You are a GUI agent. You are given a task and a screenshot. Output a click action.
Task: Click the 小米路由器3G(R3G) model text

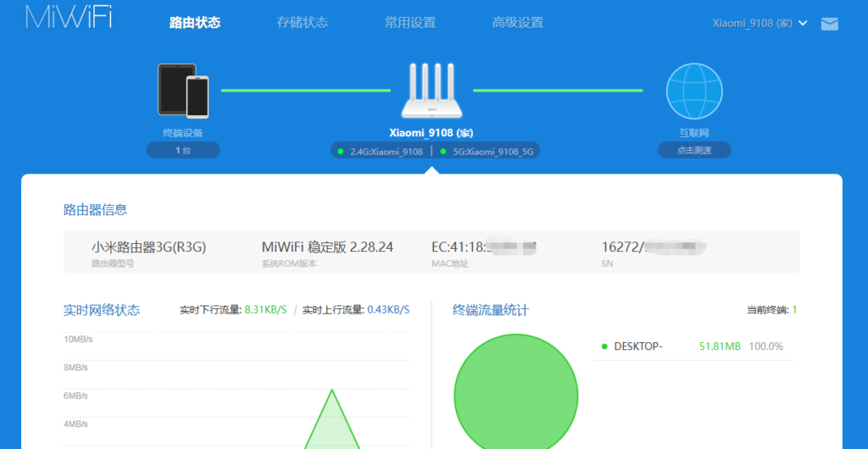148,247
